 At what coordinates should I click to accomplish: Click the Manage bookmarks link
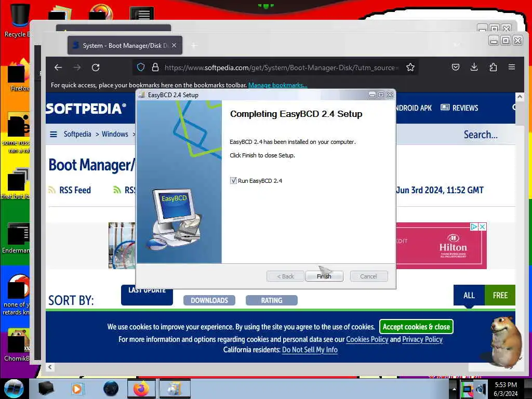277,85
